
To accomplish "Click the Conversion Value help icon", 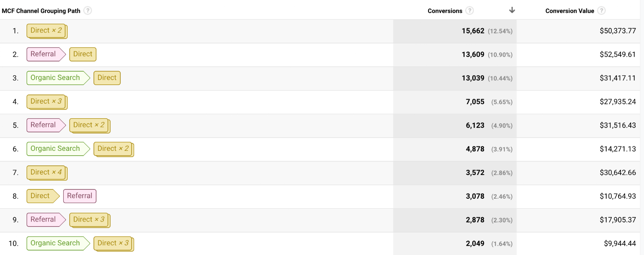I will (601, 10).
